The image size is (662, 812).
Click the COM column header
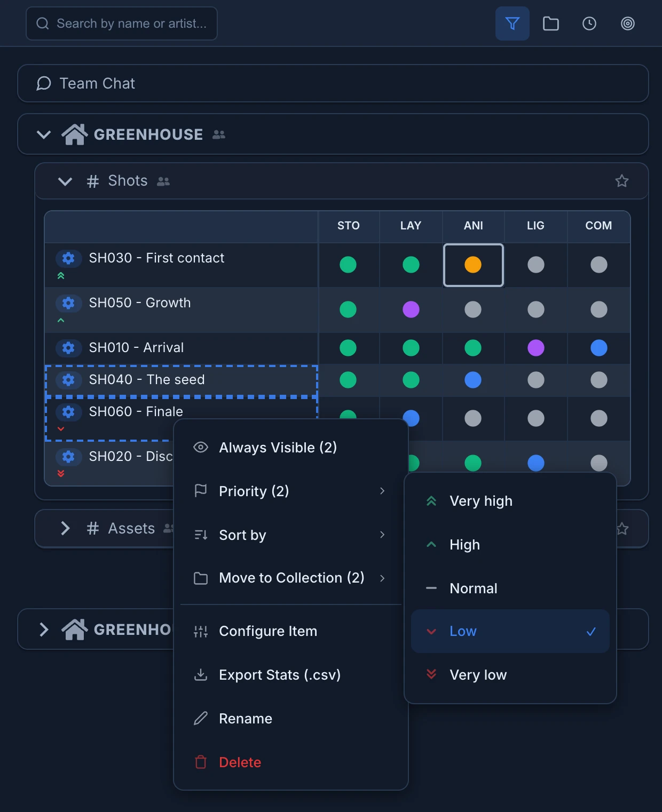598,226
